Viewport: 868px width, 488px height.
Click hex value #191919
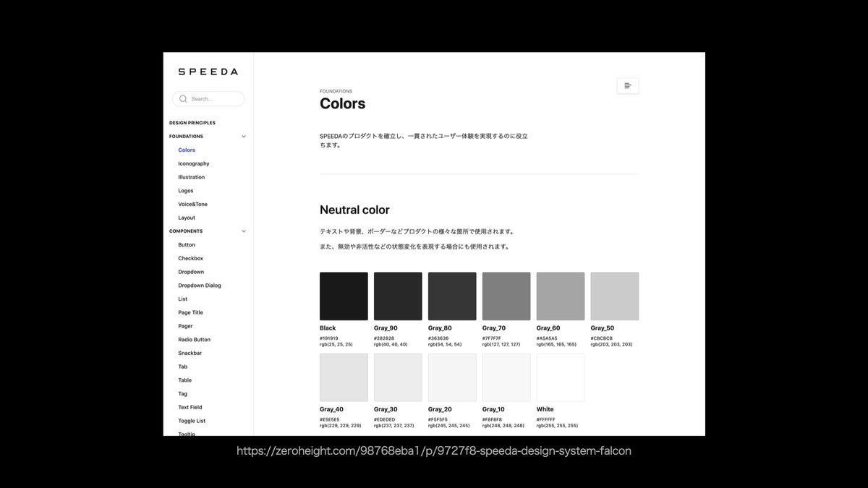[x=329, y=338]
